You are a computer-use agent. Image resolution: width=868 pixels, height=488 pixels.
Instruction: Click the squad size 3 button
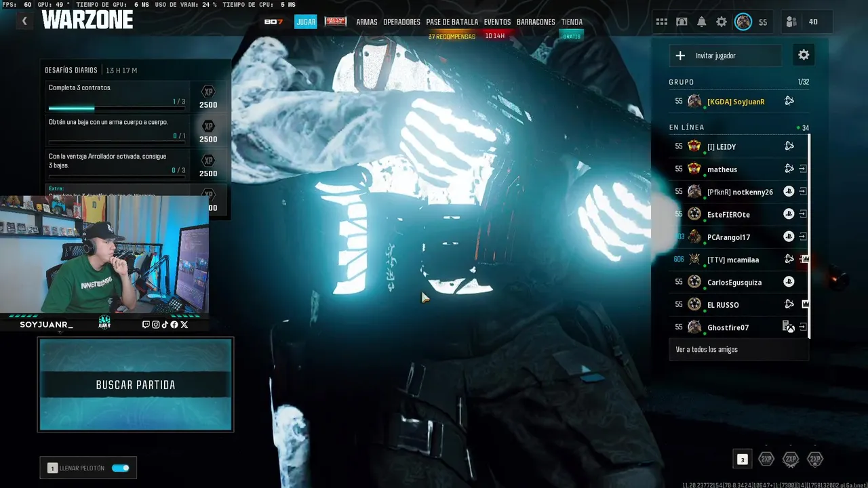pos(743,460)
